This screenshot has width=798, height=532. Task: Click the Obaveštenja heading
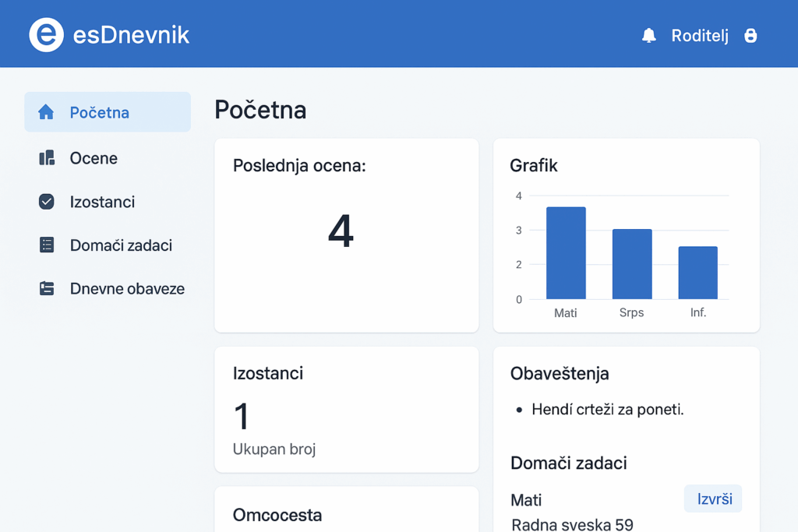(560, 373)
